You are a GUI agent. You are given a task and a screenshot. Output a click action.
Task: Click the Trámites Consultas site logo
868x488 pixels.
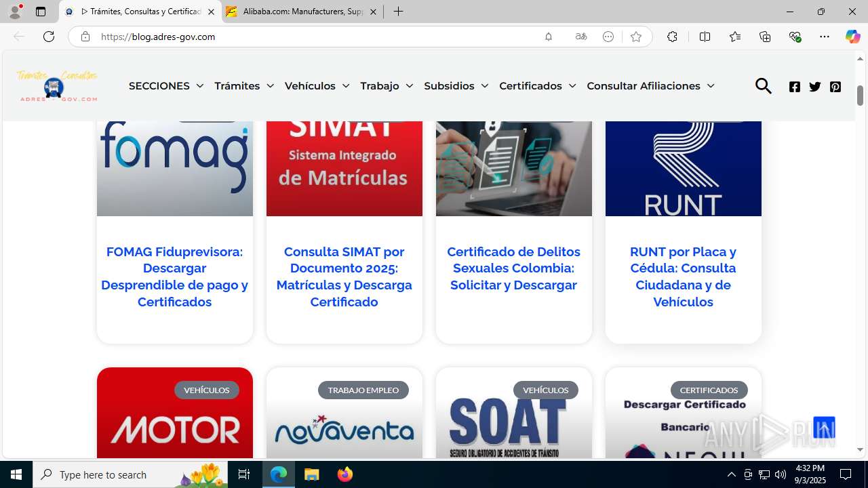(x=58, y=86)
